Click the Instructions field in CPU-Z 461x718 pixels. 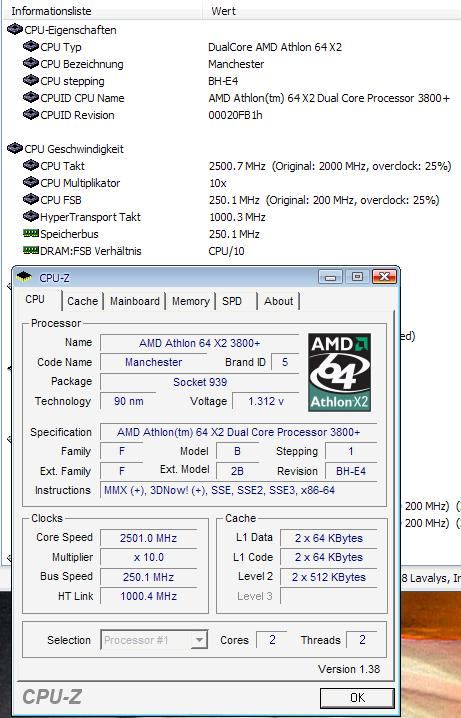tap(239, 490)
